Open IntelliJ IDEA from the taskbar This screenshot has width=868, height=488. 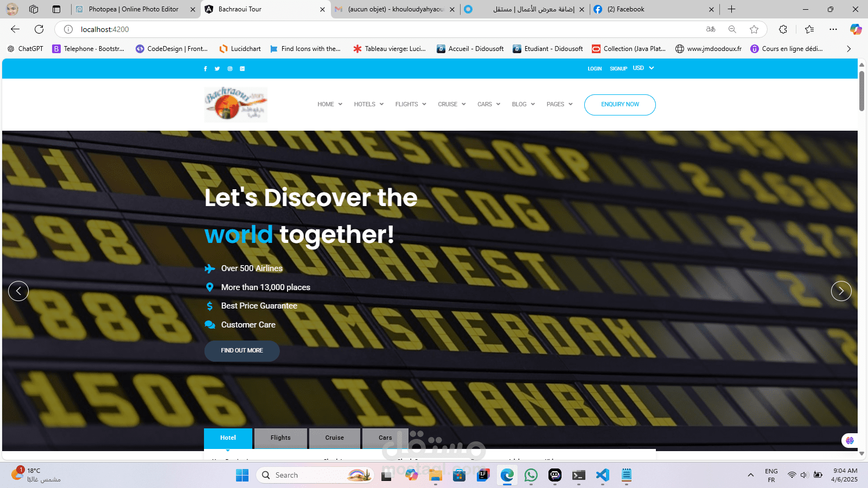coord(483,476)
